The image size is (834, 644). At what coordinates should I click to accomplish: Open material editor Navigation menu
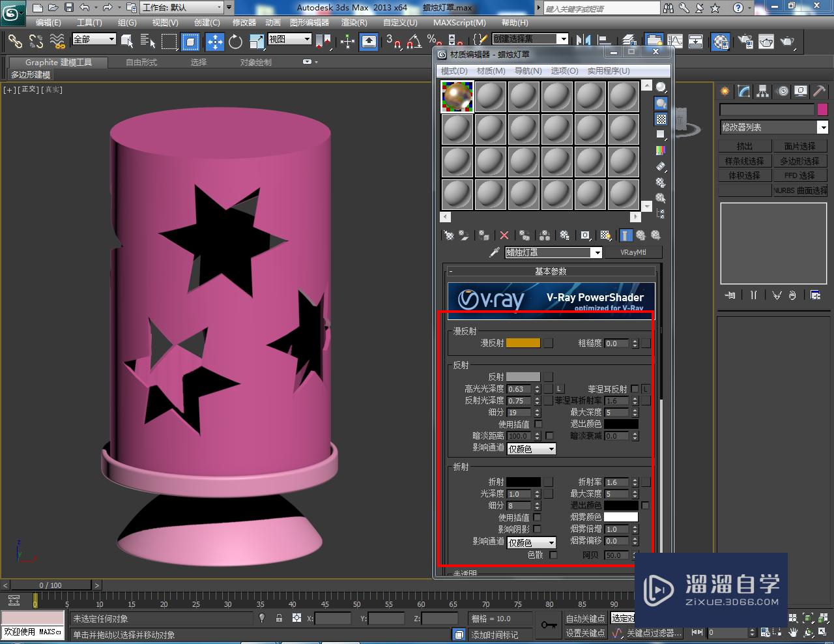(x=528, y=70)
